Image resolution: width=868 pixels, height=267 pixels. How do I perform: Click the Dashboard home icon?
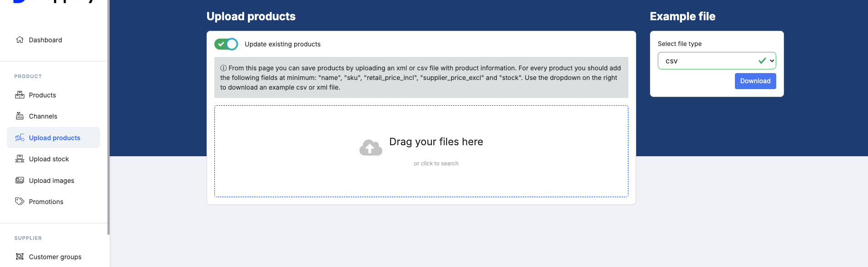(20, 40)
